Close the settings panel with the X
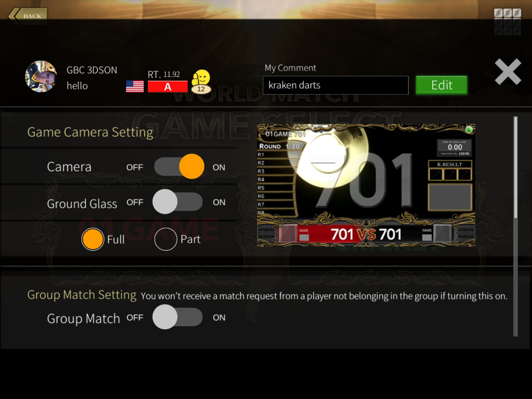532x399 pixels. (508, 72)
